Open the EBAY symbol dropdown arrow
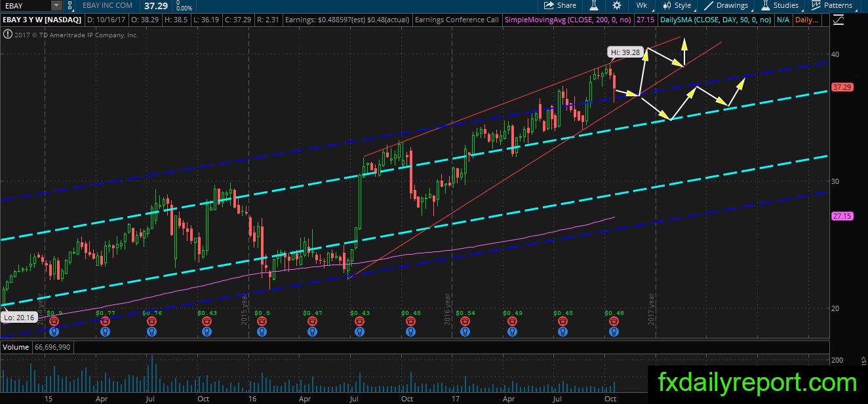The width and height of the screenshot is (868, 404). (56, 6)
